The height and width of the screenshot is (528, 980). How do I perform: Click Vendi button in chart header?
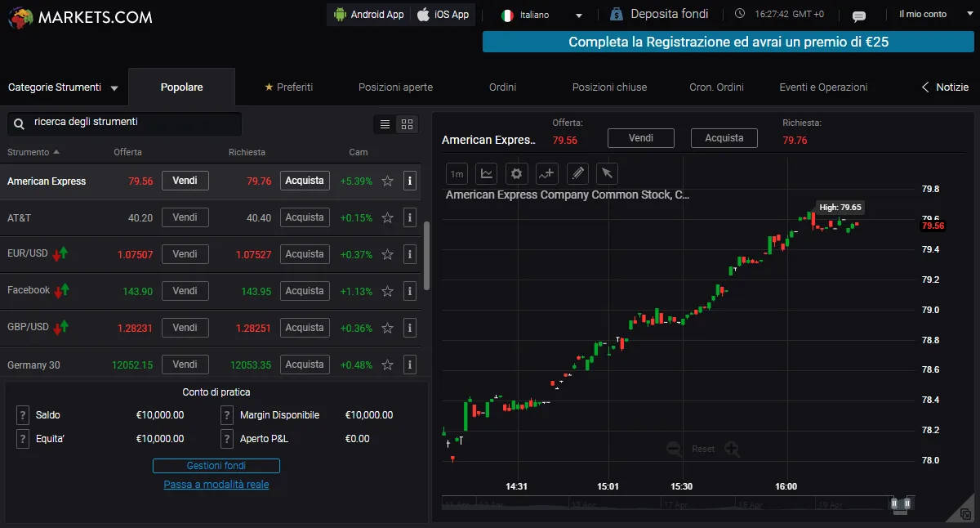[641, 138]
